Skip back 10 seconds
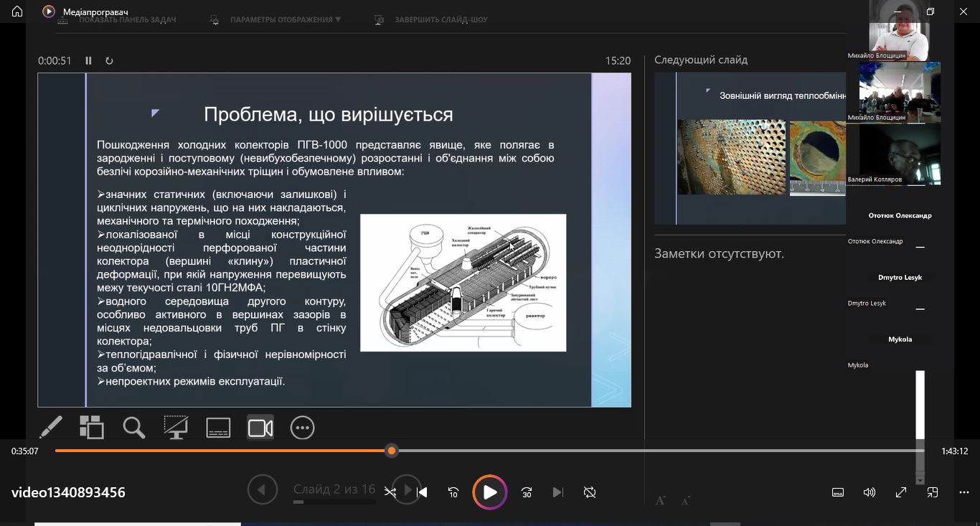The image size is (980, 526). 453,492
